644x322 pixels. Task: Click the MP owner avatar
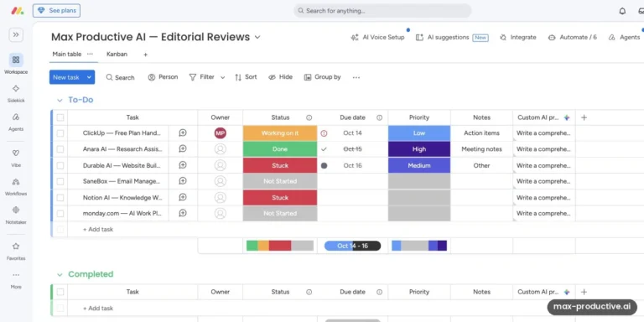pyautogui.click(x=221, y=133)
